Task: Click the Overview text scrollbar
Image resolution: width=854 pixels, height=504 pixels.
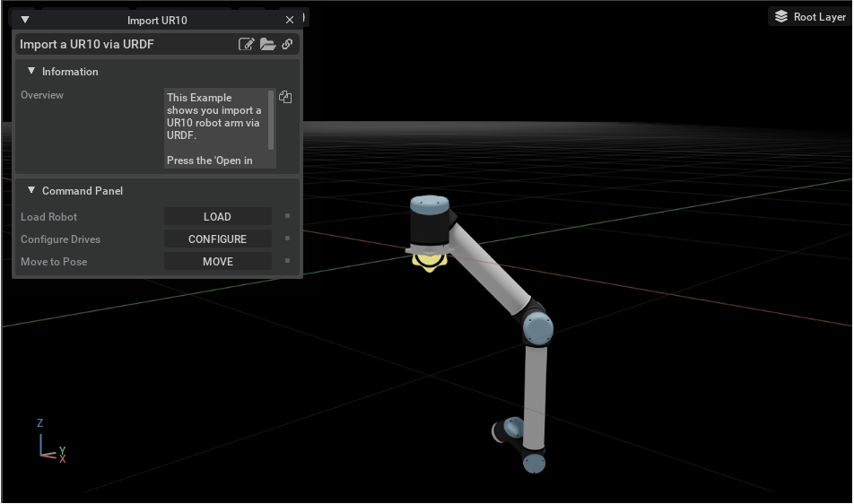Action: click(271, 120)
